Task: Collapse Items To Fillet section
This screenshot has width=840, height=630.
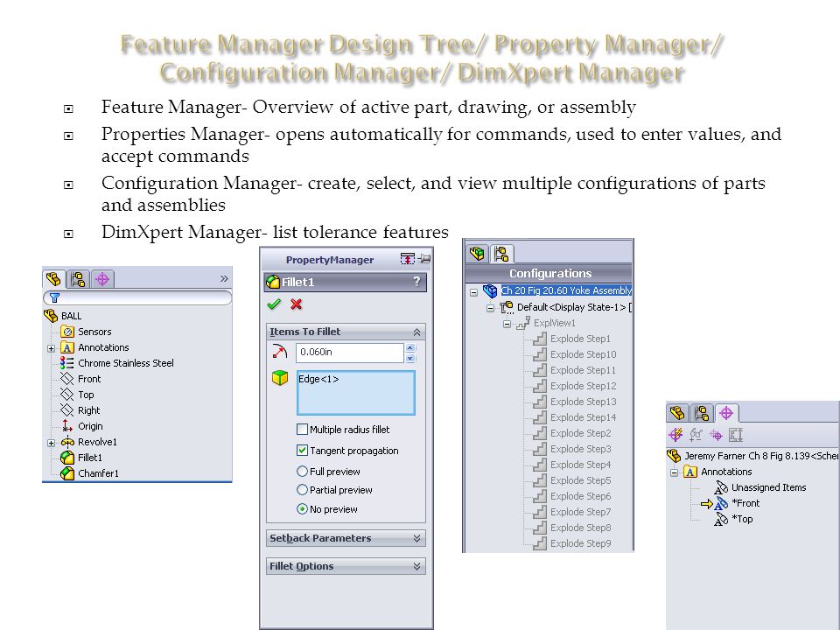Action: click(x=416, y=332)
